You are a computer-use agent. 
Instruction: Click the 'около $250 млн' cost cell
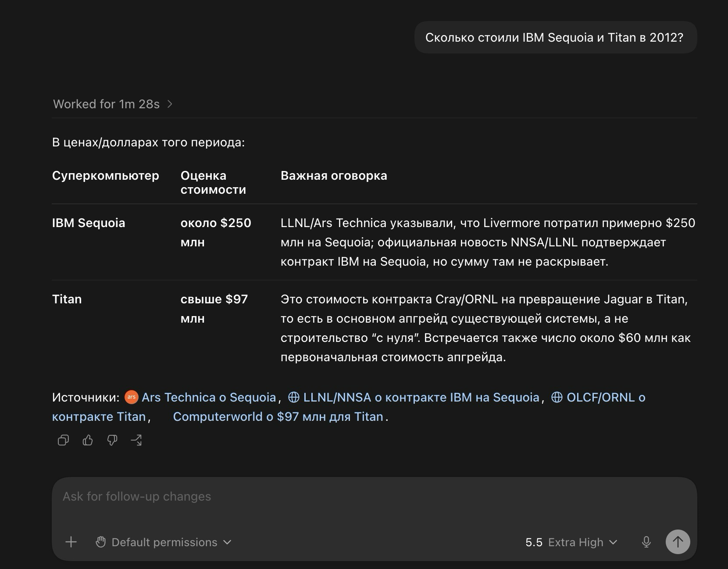pos(216,232)
